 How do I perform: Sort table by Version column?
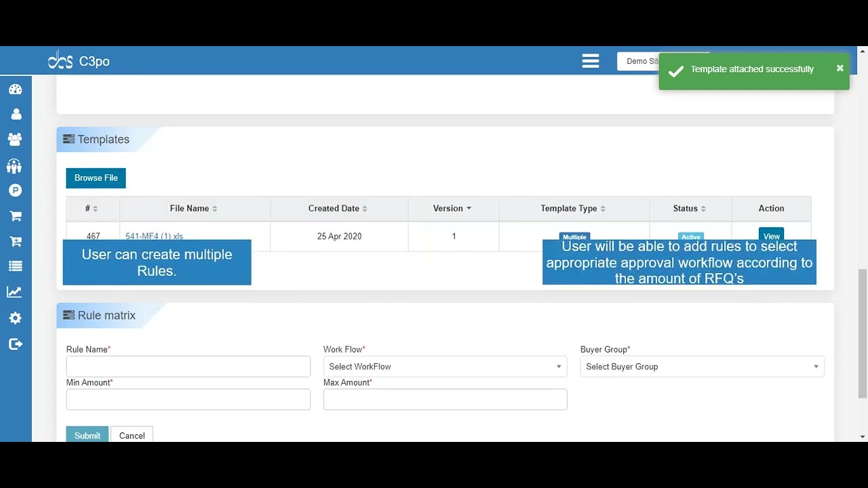(x=453, y=209)
